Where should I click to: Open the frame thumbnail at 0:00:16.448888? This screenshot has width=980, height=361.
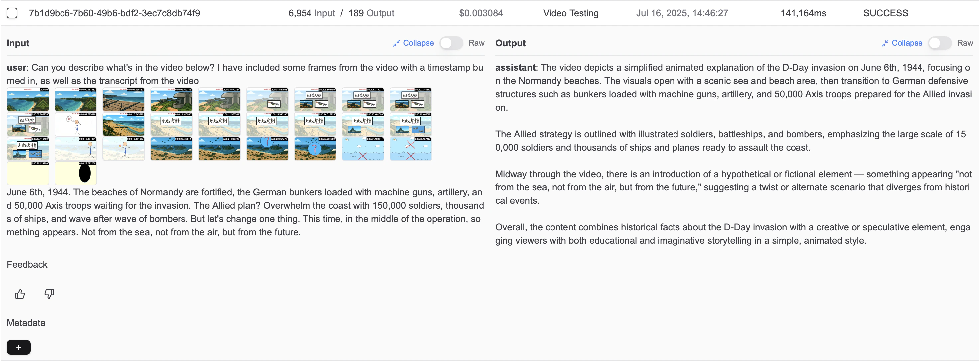coord(411,124)
